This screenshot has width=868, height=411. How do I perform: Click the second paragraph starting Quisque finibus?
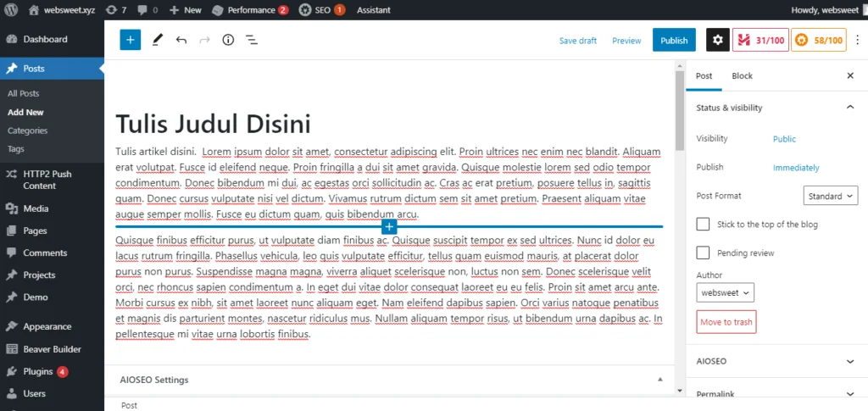click(x=389, y=287)
